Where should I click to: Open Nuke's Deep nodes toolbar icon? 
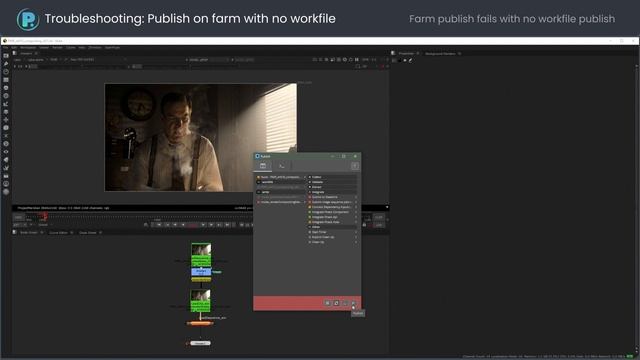pyautogui.click(x=6, y=144)
